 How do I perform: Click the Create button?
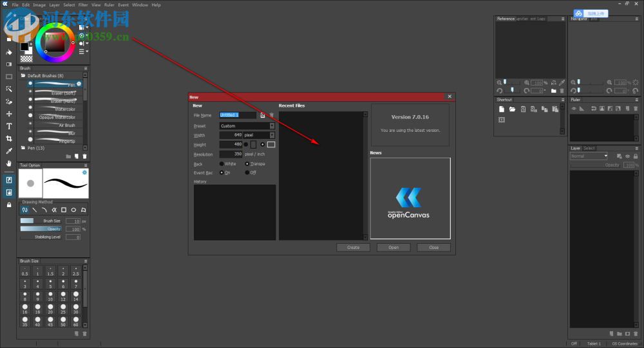pyautogui.click(x=353, y=248)
